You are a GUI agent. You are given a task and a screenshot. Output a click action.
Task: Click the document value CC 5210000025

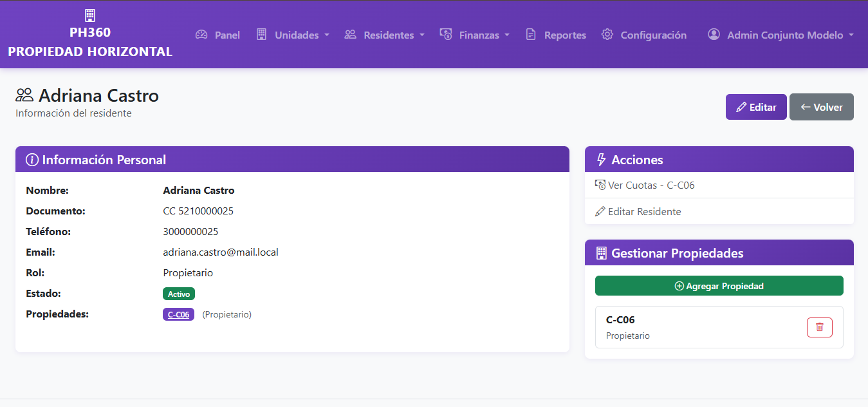tap(198, 211)
